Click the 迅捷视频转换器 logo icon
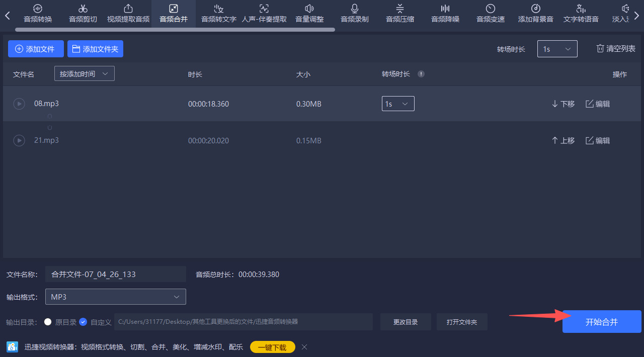Image resolution: width=644 pixels, height=357 pixels. [x=13, y=347]
